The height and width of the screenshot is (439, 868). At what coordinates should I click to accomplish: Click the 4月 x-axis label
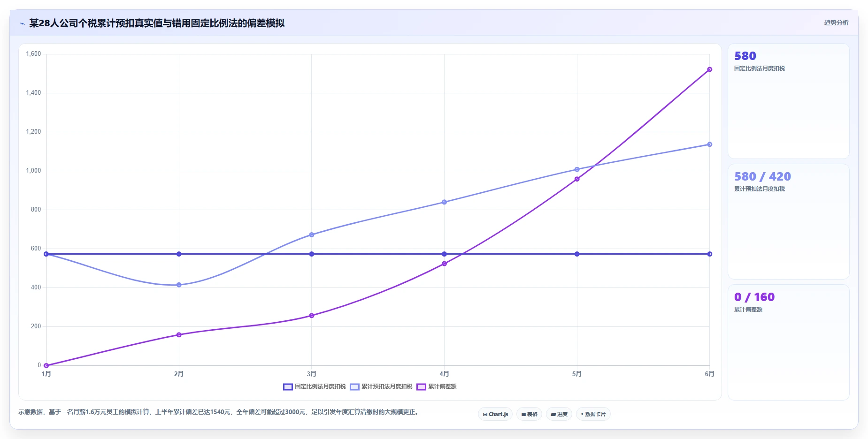click(x=444, y=374)
